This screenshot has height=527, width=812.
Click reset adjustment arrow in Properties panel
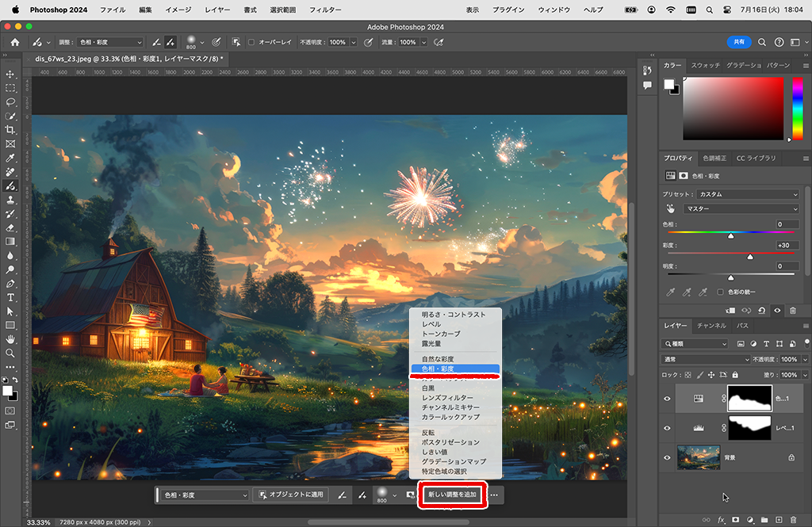[762, 311]
